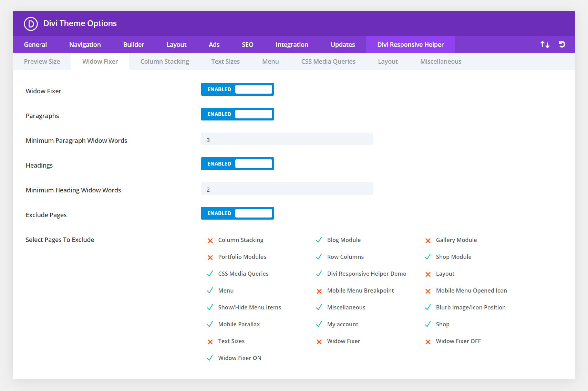The width and height of the screenshot is (588, 391).
Task: Toggle Portfolio Modules page exclusion
Action: click(210, 257)
